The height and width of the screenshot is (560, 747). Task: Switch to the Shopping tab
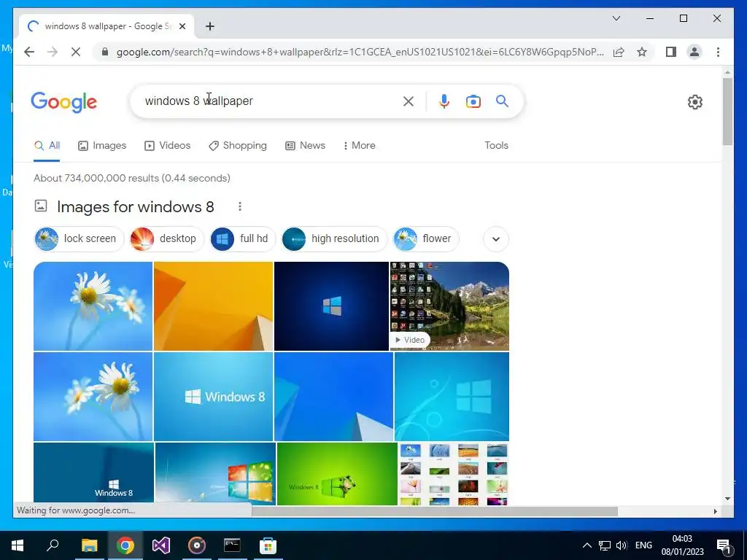click(238, 145)
